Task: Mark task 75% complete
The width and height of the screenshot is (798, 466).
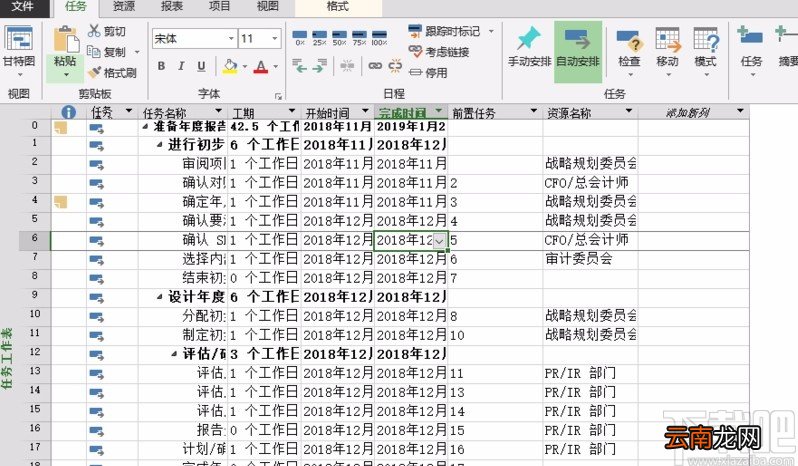Action: [x=359, y=38]
